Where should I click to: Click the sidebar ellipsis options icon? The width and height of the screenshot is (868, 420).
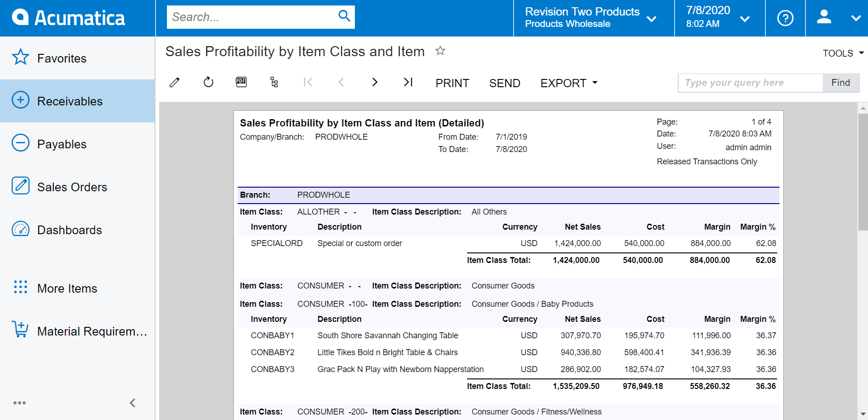[20, 403]
